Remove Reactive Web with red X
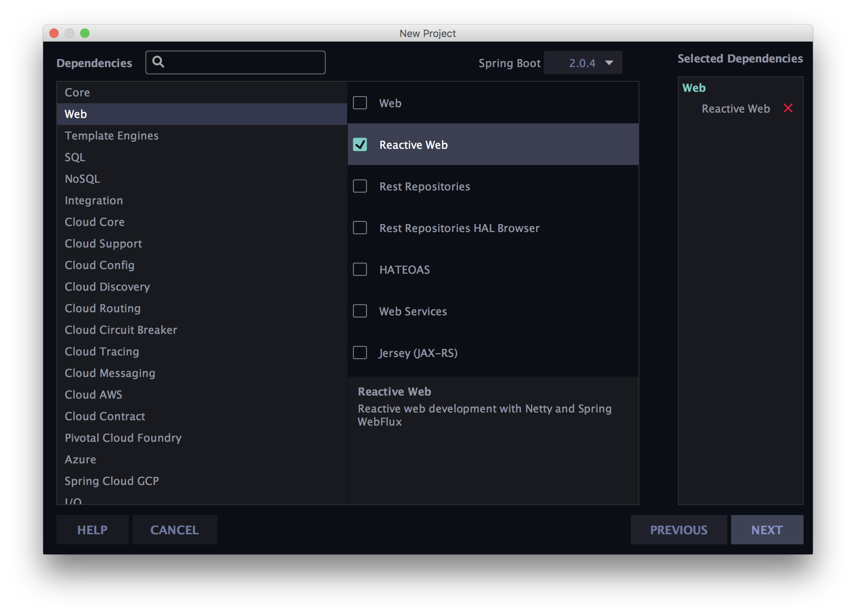 coord(788,108)
